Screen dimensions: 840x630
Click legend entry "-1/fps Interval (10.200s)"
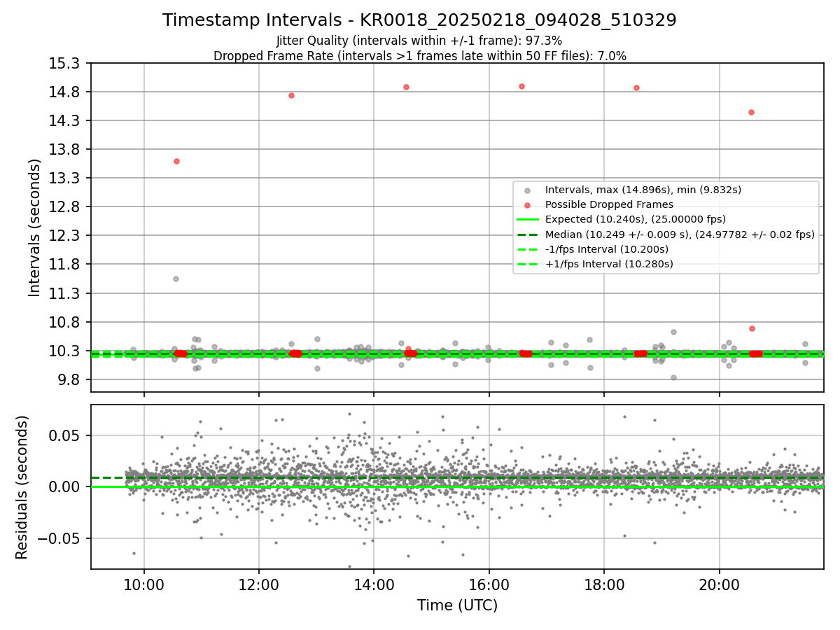pos(606,249)
